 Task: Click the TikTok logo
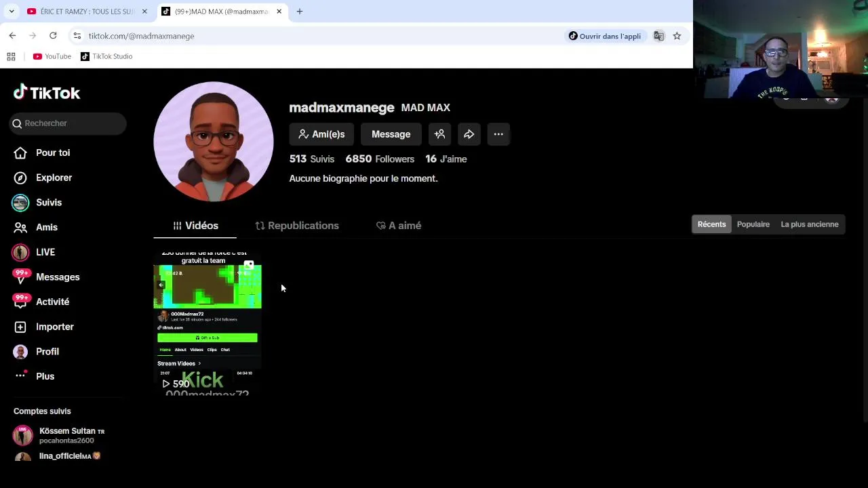47,93
